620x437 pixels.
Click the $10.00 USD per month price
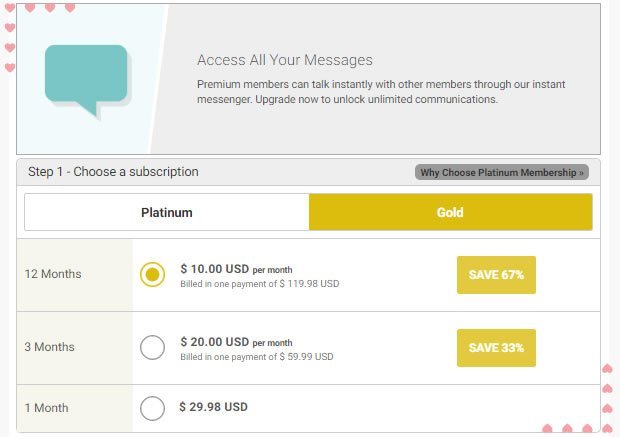point(236,269)
